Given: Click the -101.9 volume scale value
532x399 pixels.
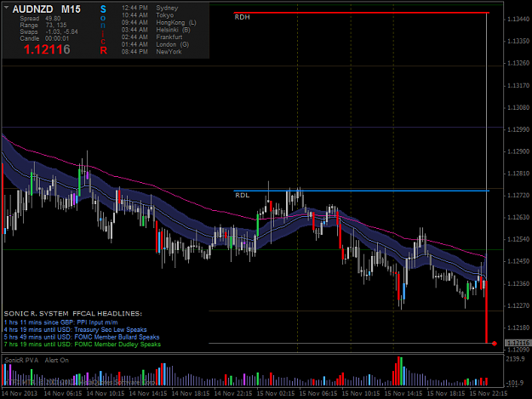Looking at the screenshot, I should pos(515,384).
